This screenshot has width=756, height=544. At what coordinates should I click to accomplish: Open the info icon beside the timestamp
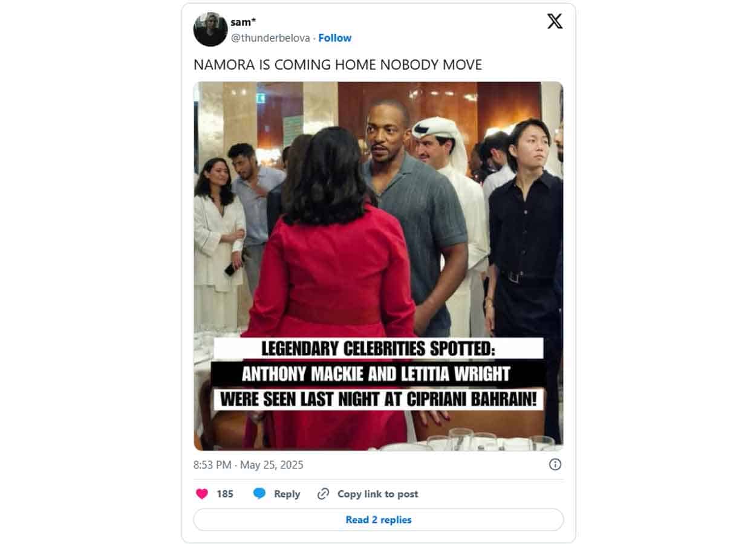point(555,464)
